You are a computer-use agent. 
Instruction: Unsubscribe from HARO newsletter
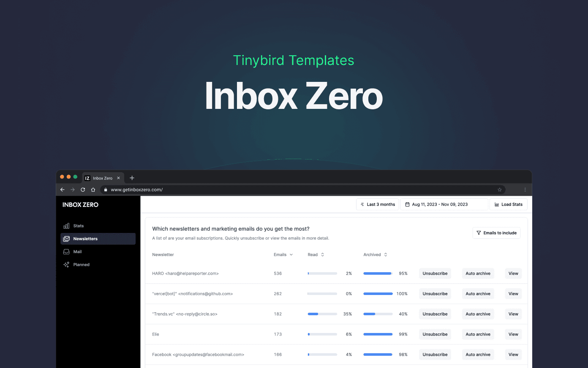[435, 273]
